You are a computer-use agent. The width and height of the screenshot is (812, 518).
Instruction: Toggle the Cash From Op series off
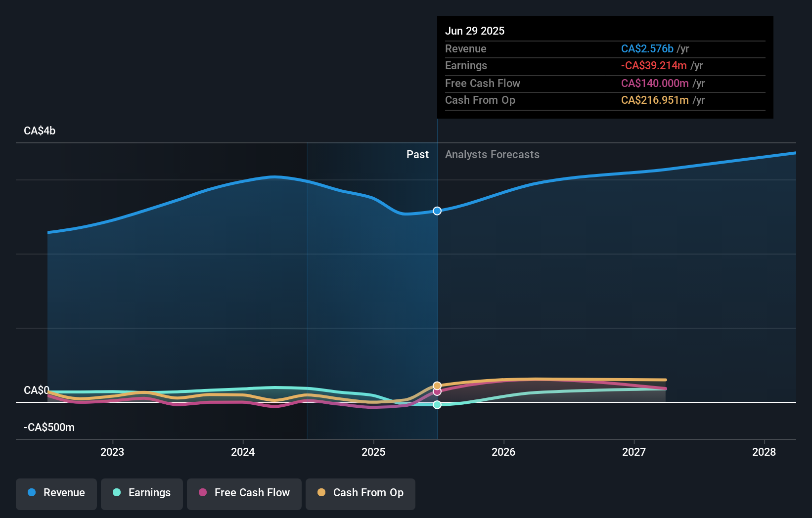click(360, 494)
